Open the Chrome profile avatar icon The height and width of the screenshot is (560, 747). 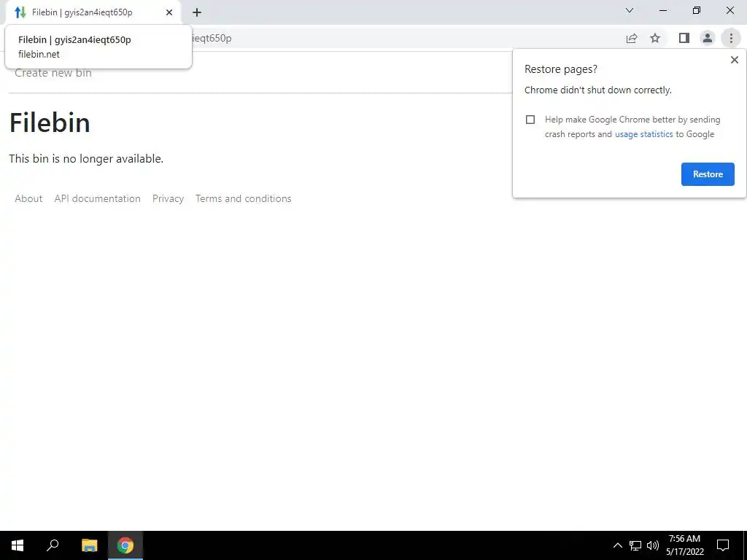tap(708, 38)
